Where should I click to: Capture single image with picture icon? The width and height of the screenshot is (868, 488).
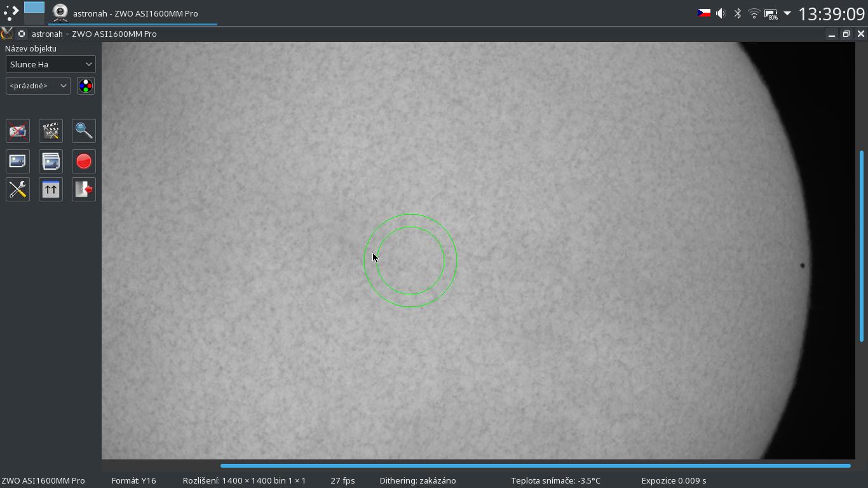point(18,161)
